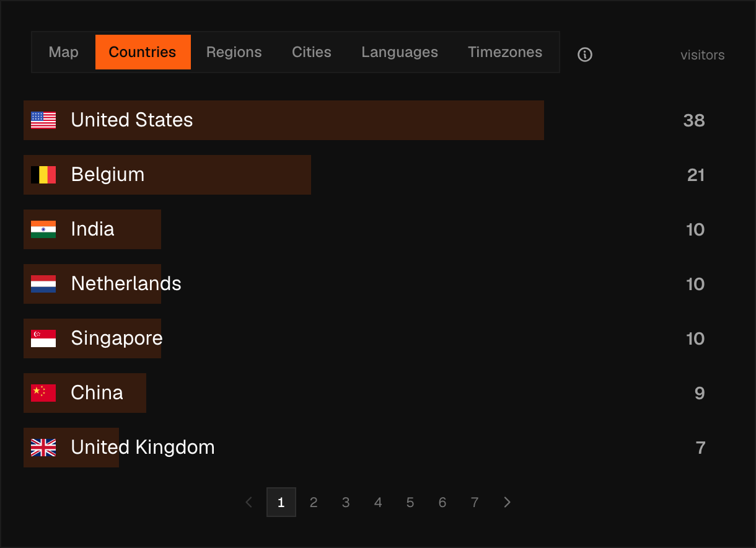
Task: Click the Singapore country name
Action: tap(117, 338)
